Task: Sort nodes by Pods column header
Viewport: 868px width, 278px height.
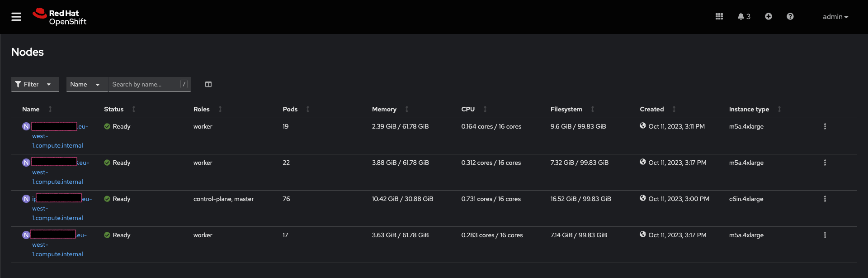Action: 290,109
